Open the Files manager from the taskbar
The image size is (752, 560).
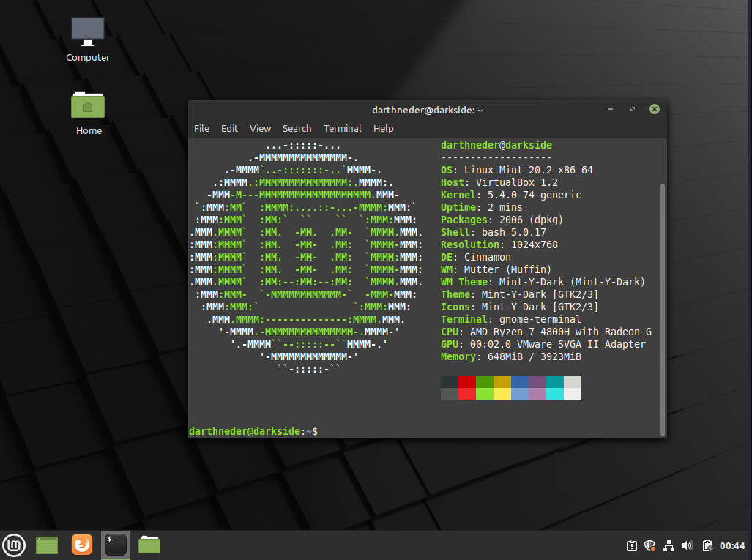149,545
